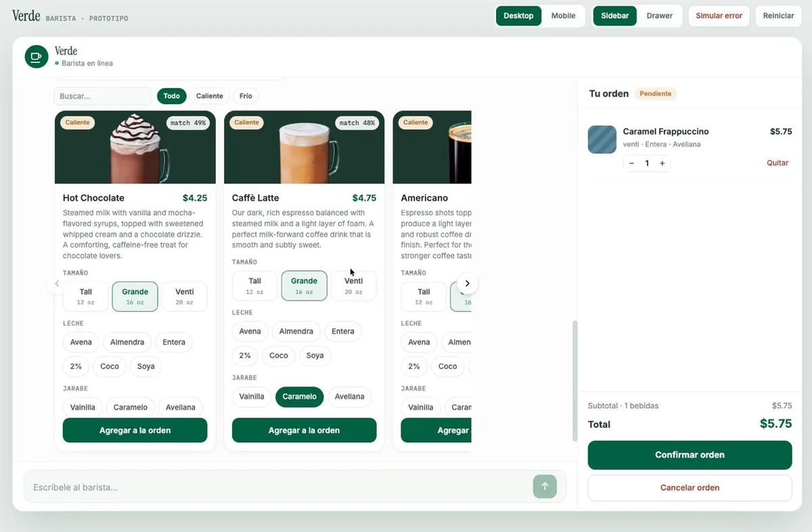
Task: Click the Verde coffee cup logo icon
Action: click(37, 57)
